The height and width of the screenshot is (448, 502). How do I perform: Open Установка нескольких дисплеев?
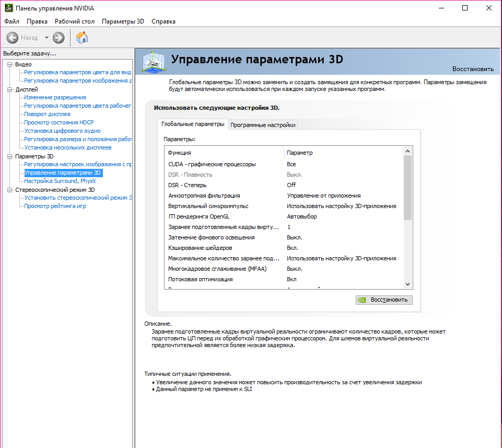68,147
